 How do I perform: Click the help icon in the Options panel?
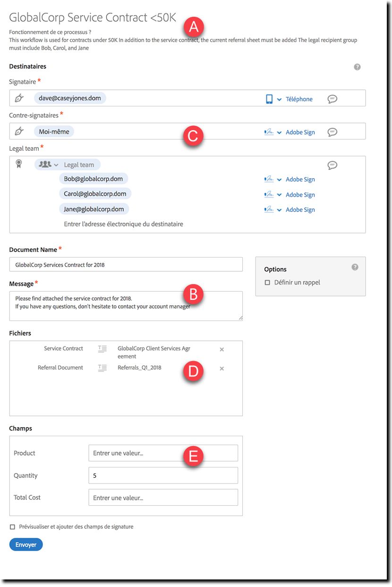coord(355,267)
